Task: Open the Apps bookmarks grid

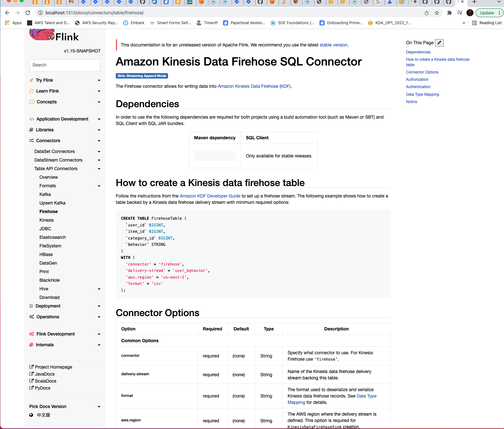Action: (x=13, y=23)
